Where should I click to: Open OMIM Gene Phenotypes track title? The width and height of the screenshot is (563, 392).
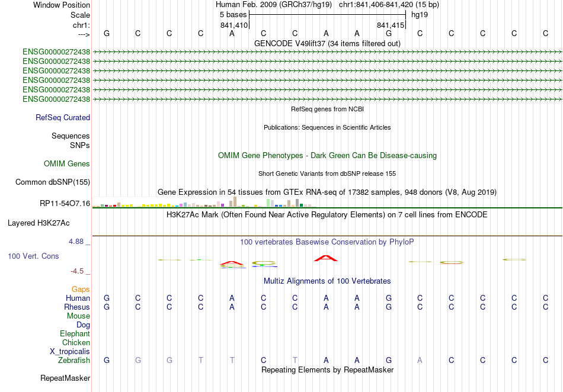(x=327, y=156)
